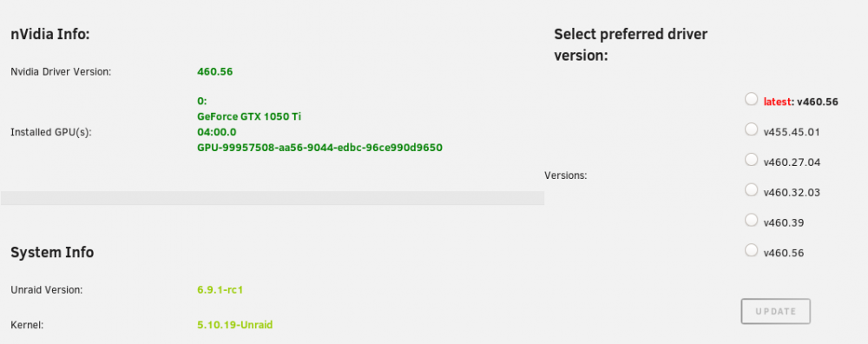The image size is (868, 344).
Task: Click the GPU-99957508 UUID string
Action: point(319,148)
